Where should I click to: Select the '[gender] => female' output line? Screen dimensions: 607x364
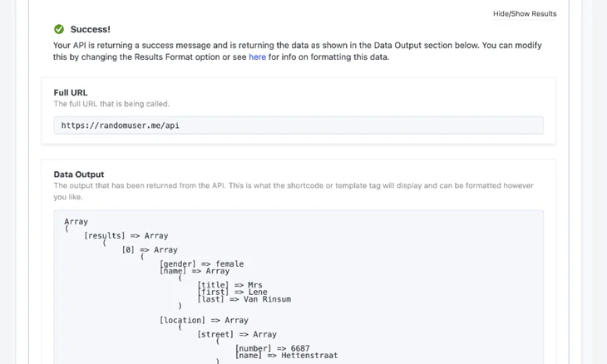coord(202,263)
